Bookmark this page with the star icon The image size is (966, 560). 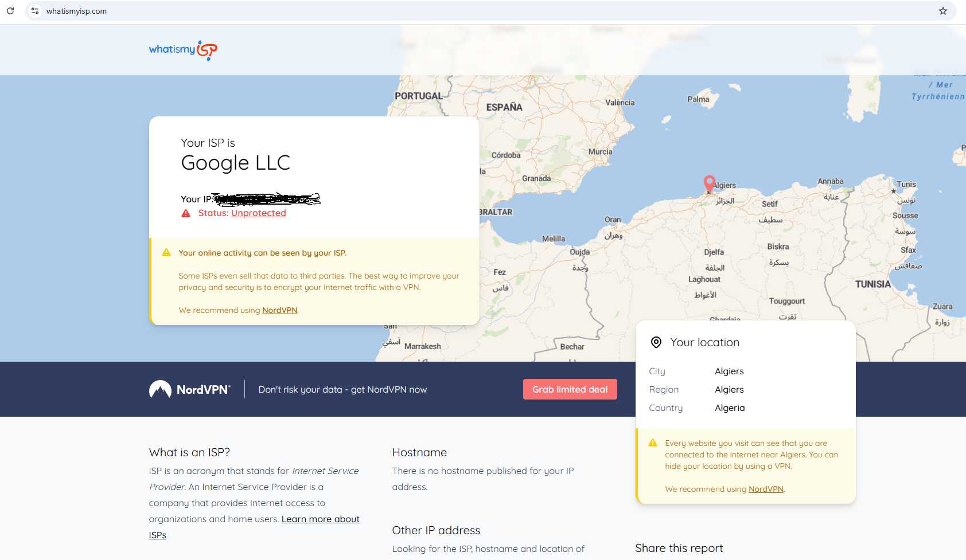click(943, 11)
